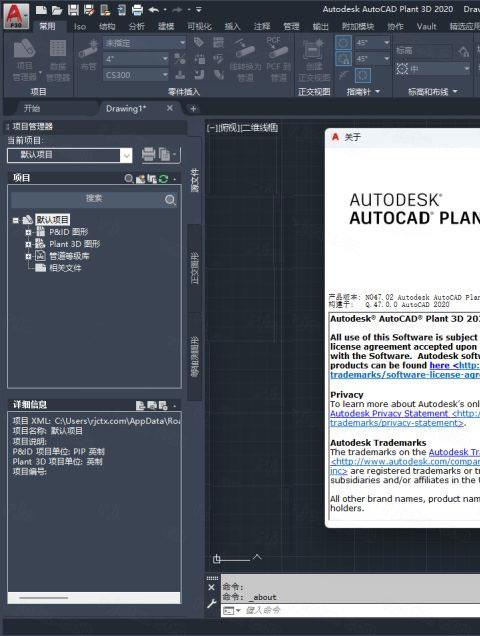Switch to the 常用 ribbon tab
Viewport: 480px width, 636px height.
click(47, 26)
